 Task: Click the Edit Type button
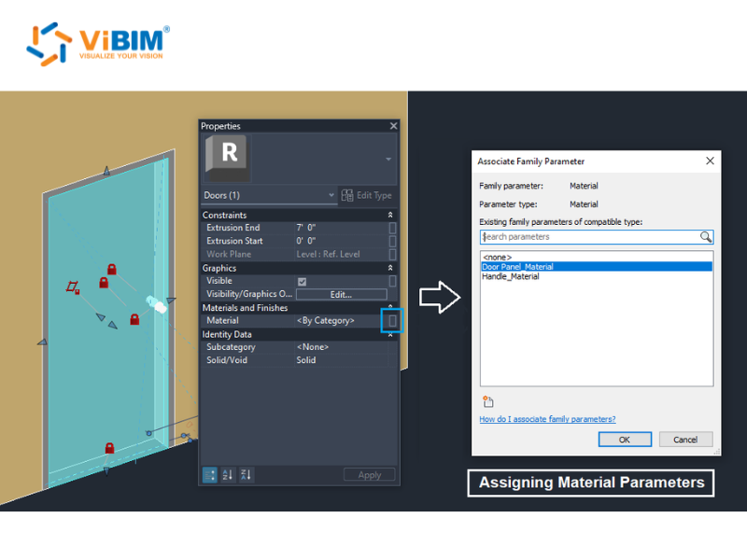(x=367, y=195)
